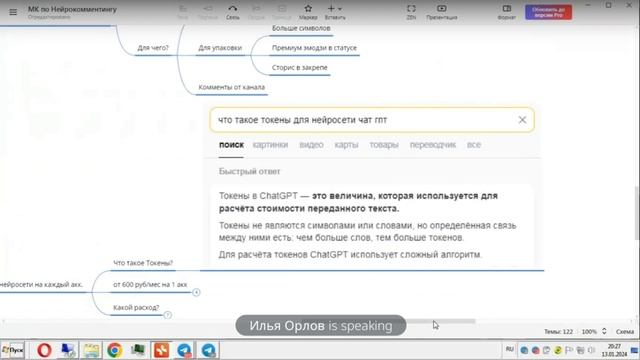Click the RU language indicator
Screen dimensions: 640x360
pyautogui.click(x=510, y=349)
